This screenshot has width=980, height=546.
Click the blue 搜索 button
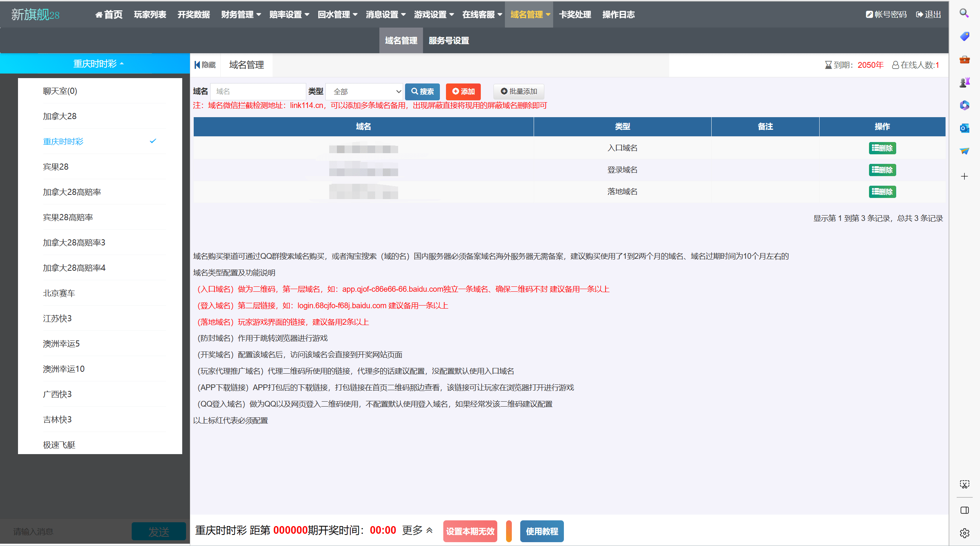(x=422, y=92)
